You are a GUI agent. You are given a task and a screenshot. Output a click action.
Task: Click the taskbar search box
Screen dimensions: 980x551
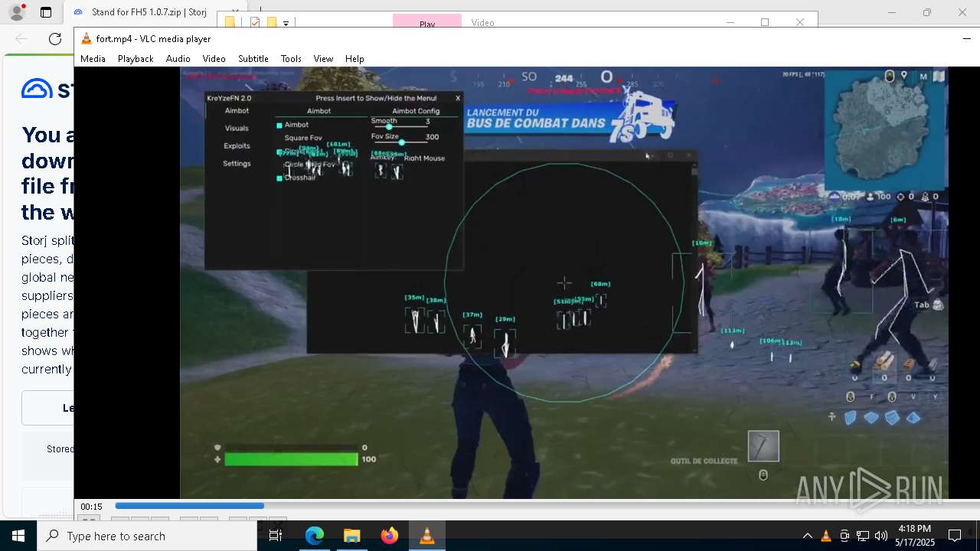[x=147, y=536]
